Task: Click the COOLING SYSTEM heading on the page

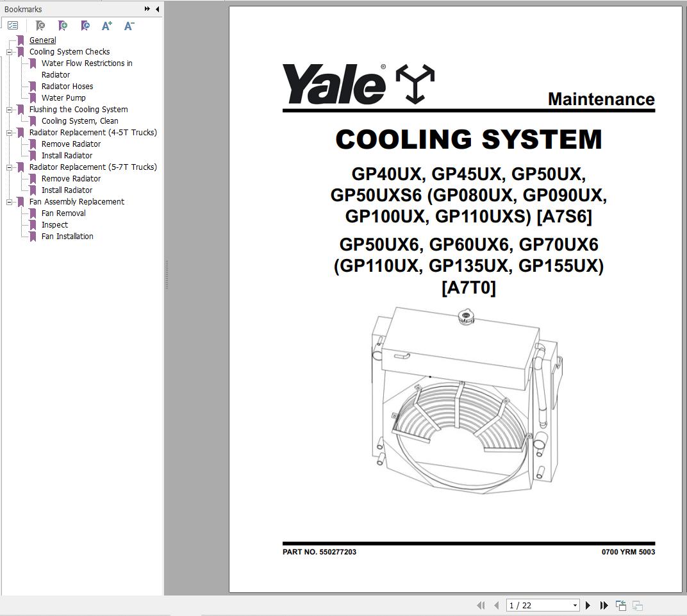Action: (x=468, y=139)
